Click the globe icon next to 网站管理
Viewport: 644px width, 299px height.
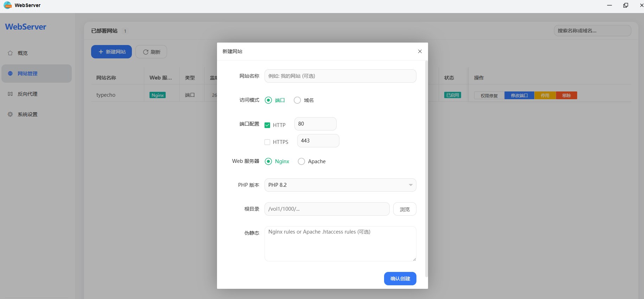10,74
